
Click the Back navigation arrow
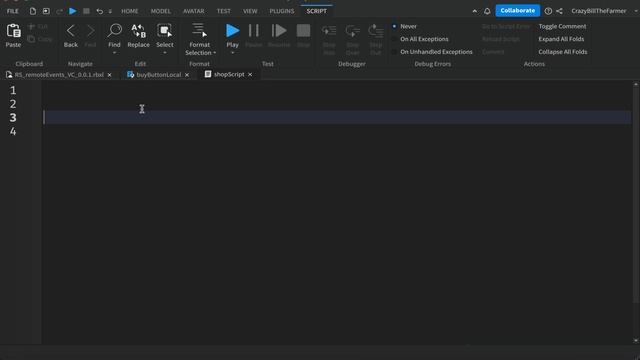point(71,31)
